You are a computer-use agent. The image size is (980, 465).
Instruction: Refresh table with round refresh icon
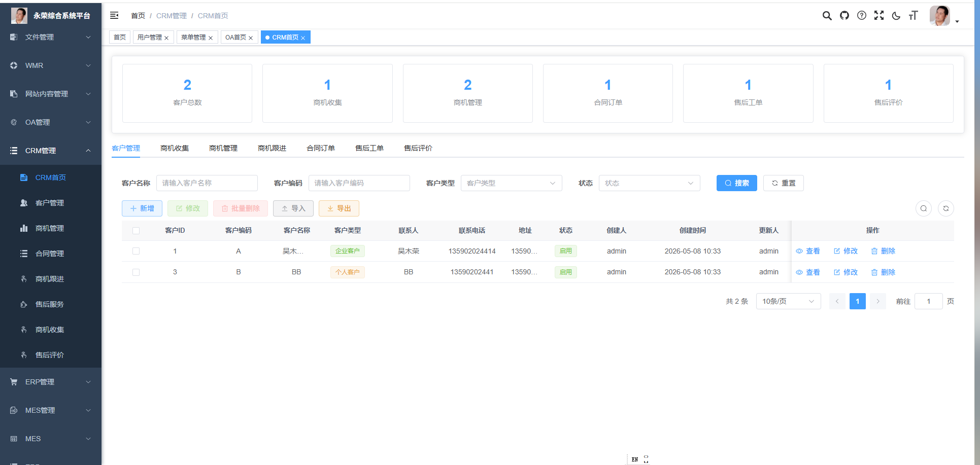945,208
